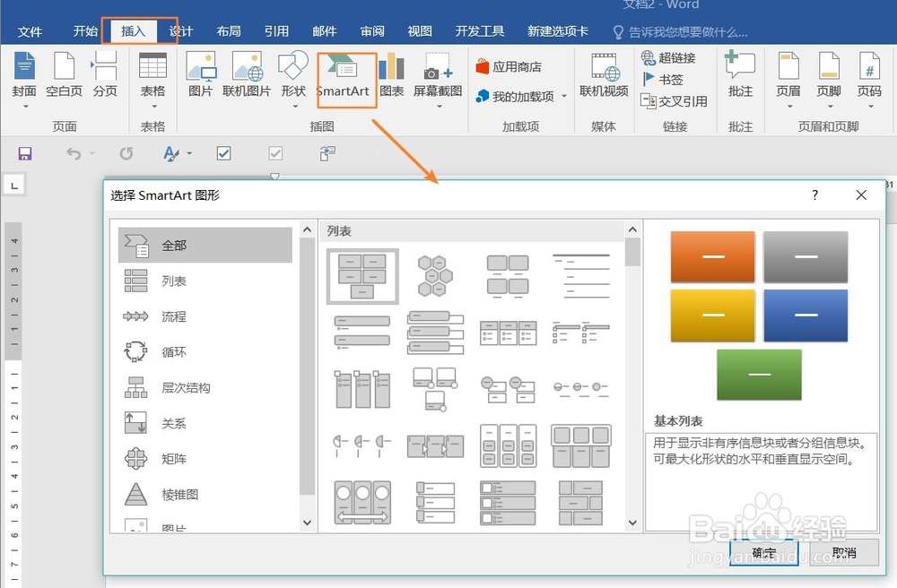Open the 页脚 footer options
The width and height of the screenshot is (897, 588).
pos(828,78)
